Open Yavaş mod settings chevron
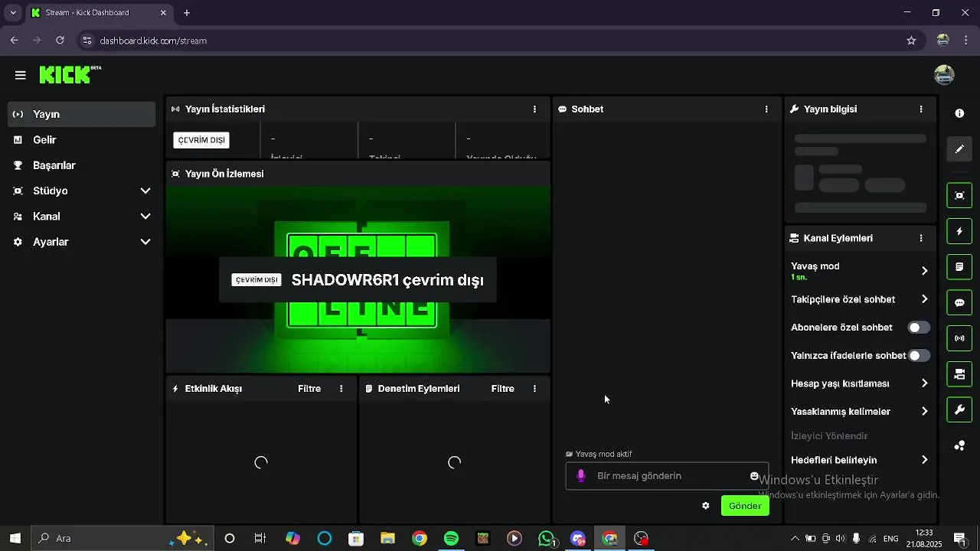Screen dimensions: 980x551 (924, 271)
